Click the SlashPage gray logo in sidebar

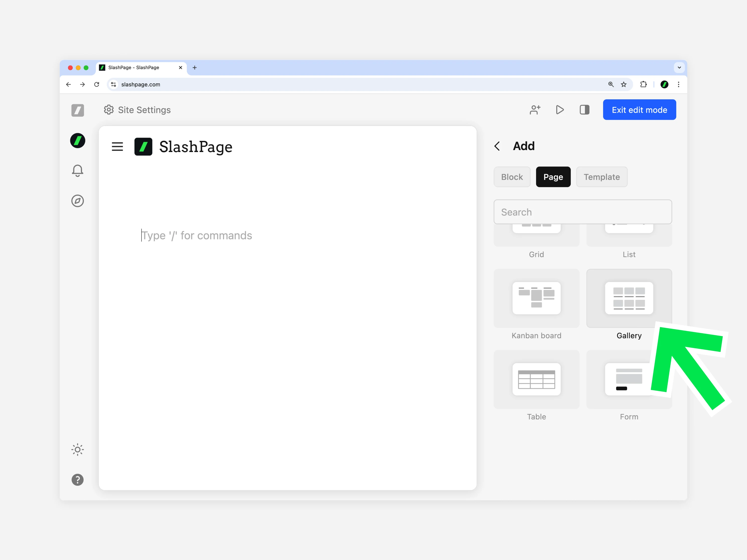tap(78, 110)
